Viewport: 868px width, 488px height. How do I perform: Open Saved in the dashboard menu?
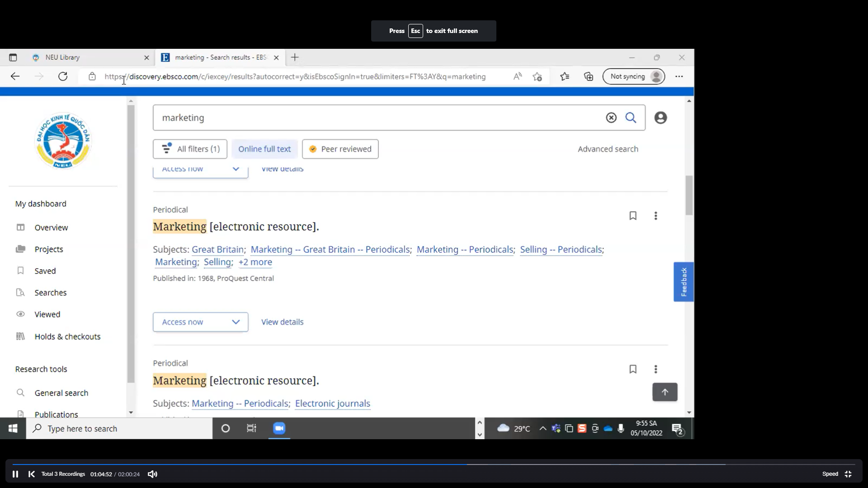pos(45,271)
